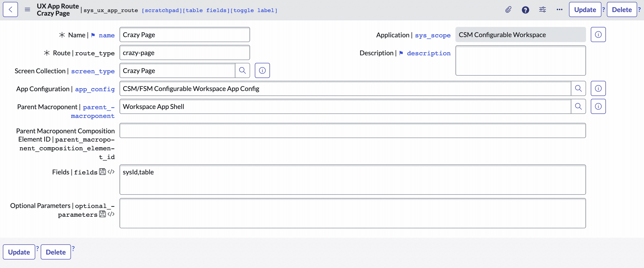Screen dimensions: 644x268
Task: Click the Route input containing crazy-page
Action: pos(185,53)
